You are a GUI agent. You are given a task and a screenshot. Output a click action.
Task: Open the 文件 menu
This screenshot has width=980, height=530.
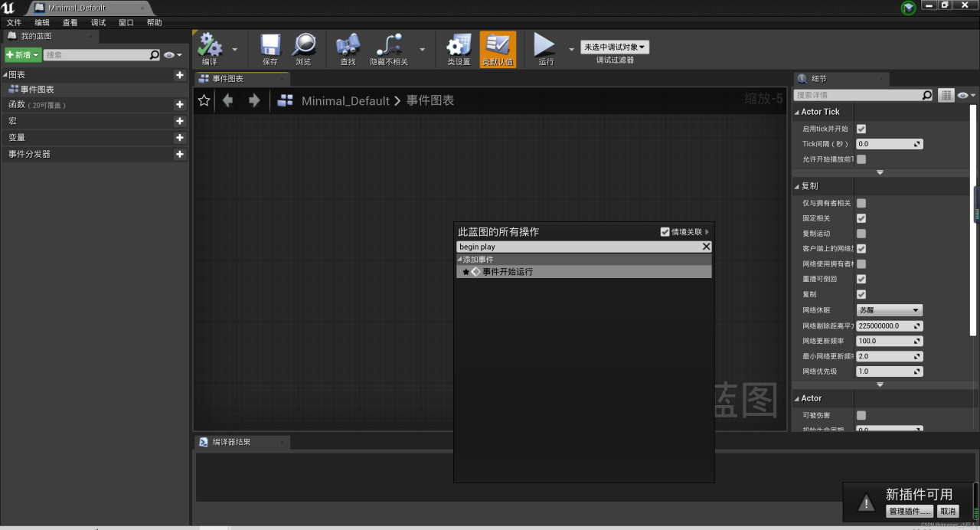[14, 23]
